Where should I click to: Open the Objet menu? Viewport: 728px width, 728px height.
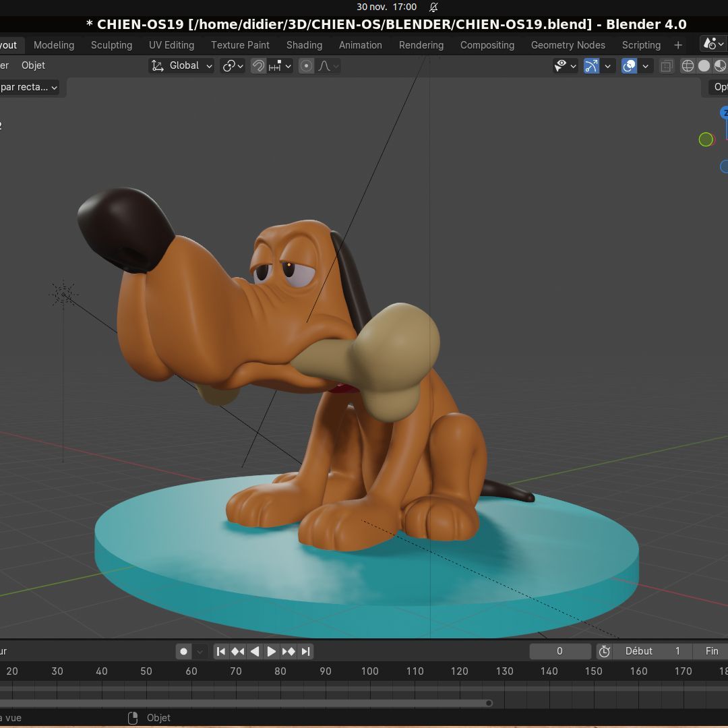coord(33,65)
